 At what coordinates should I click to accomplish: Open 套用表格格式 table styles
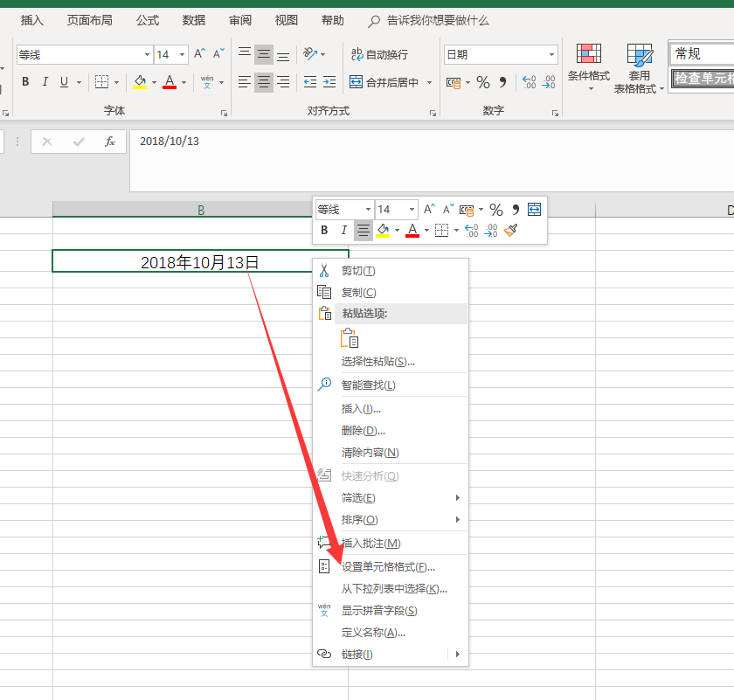[639, 68]
